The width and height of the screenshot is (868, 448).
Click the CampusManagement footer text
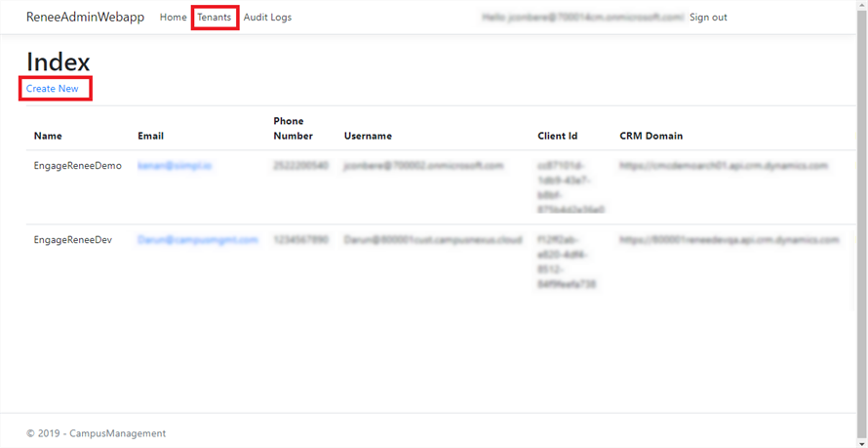pos(97,433)
